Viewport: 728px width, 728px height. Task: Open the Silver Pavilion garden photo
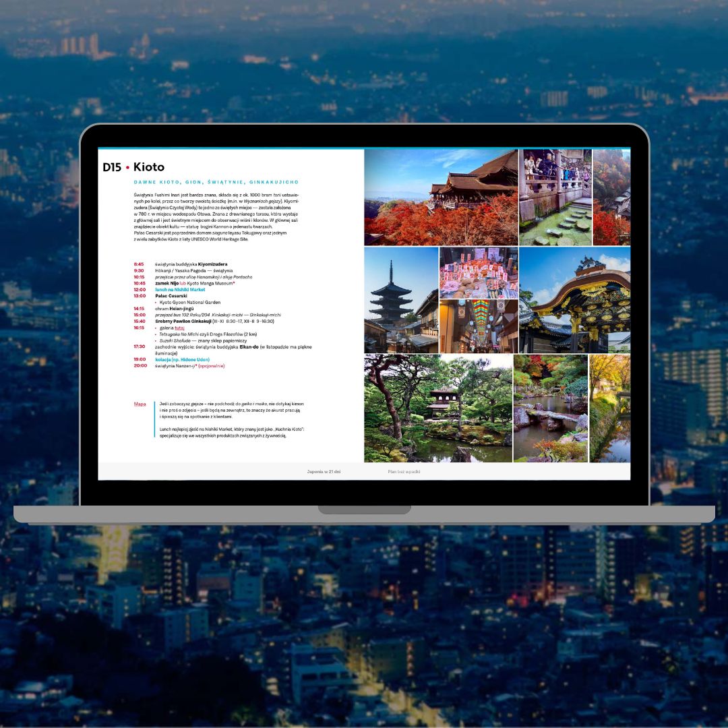[438, 408]
